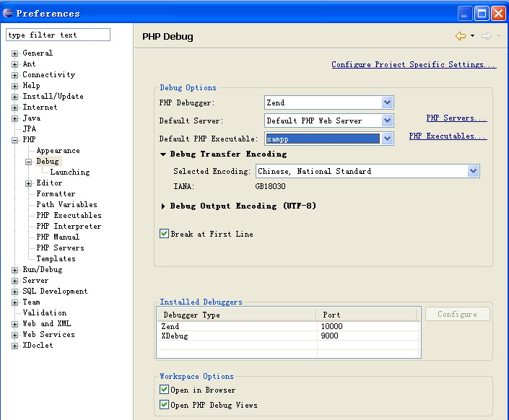
Task: Click the Configure button
Action: pyautogui.click(x=458, y=314)
